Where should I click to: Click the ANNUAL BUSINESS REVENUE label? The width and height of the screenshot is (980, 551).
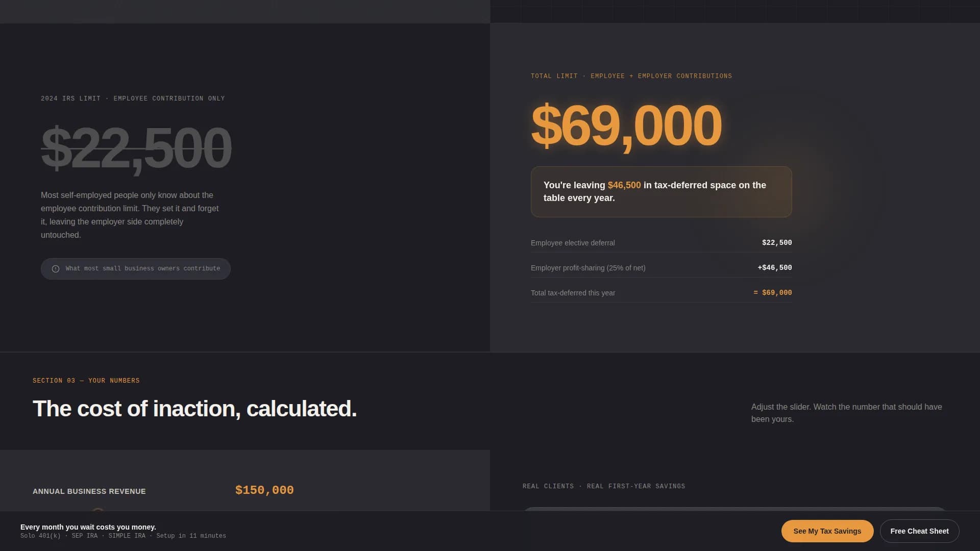pos(89,491)
